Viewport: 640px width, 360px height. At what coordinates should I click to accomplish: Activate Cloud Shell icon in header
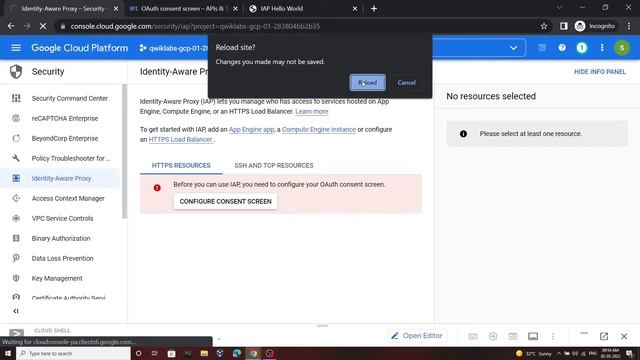[542, 48]
